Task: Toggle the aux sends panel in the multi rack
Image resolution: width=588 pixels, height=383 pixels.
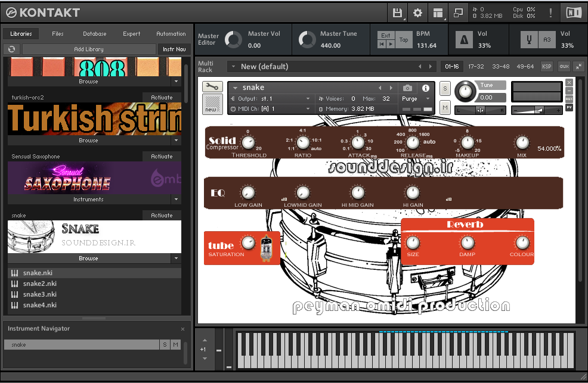Action: tap(564, 67)
